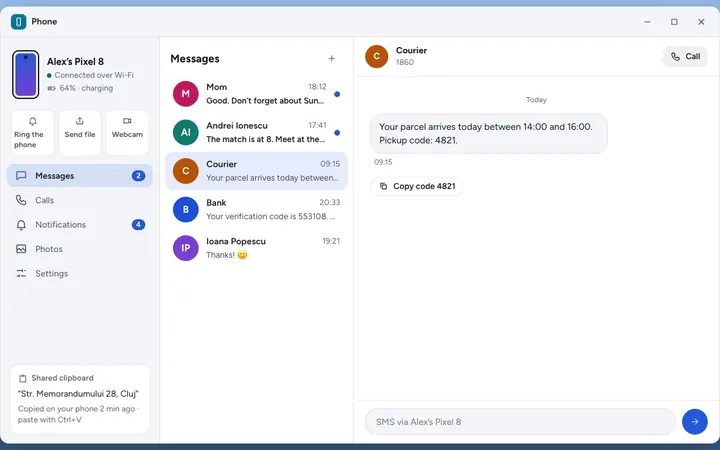Send the message with the blue arrow button
The width and height of the screenshot is (720, 450).
[695, 422]
